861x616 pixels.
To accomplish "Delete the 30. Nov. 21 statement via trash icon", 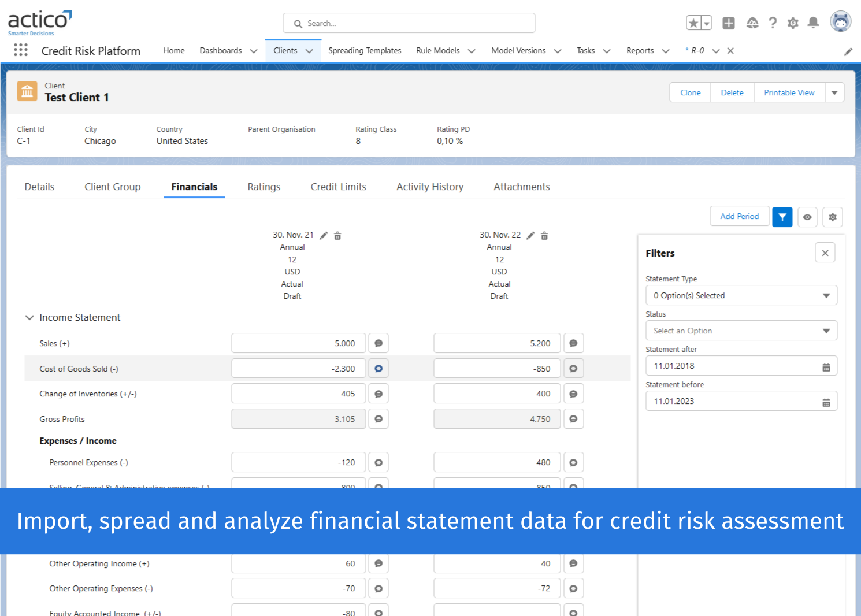I will coord(337,235).
